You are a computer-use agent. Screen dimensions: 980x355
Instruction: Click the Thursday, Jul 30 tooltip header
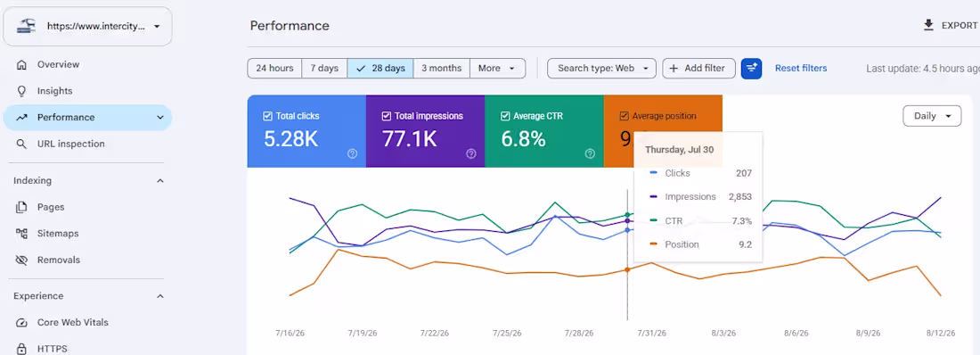[x=680, y=150]
